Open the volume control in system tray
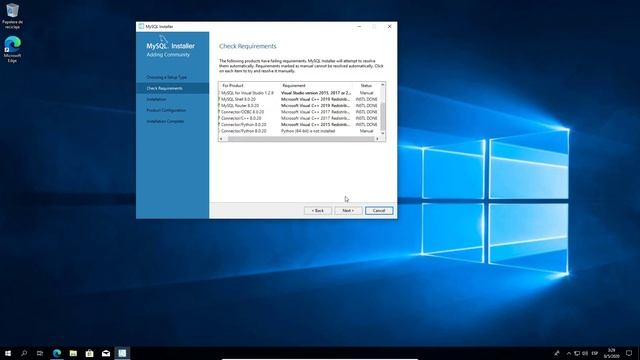640x360 pixels. [x=585, y=353]
